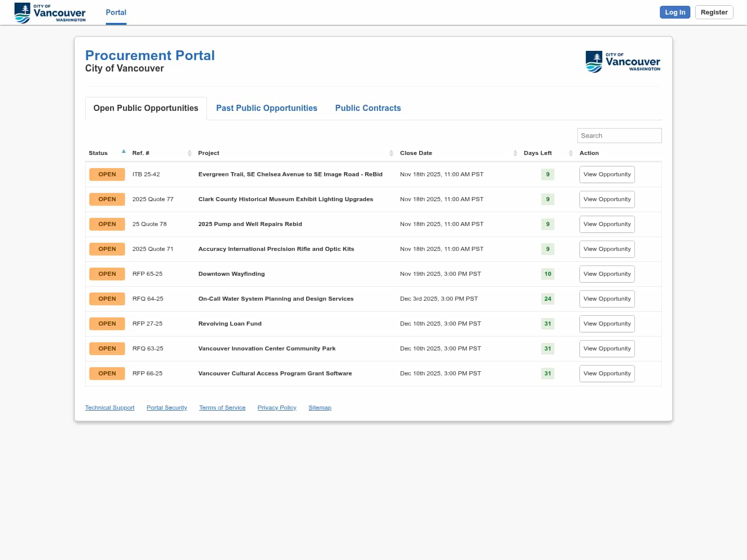The height and width of the screenshot is (560, 747).
Task: Sort by Close Date column arrows
Action: click(x=515, y=153)
